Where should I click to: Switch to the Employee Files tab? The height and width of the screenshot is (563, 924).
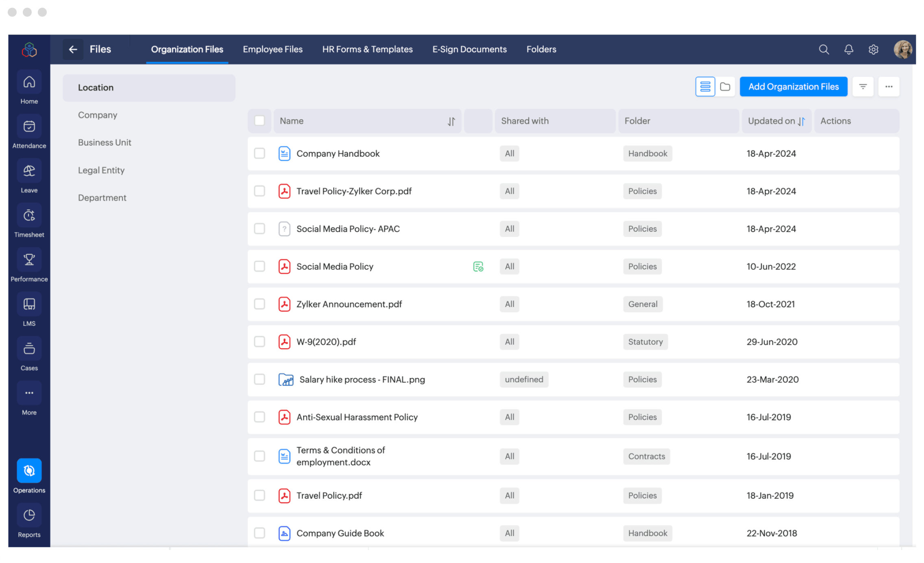pyautogui.click(x=272, y=50)
